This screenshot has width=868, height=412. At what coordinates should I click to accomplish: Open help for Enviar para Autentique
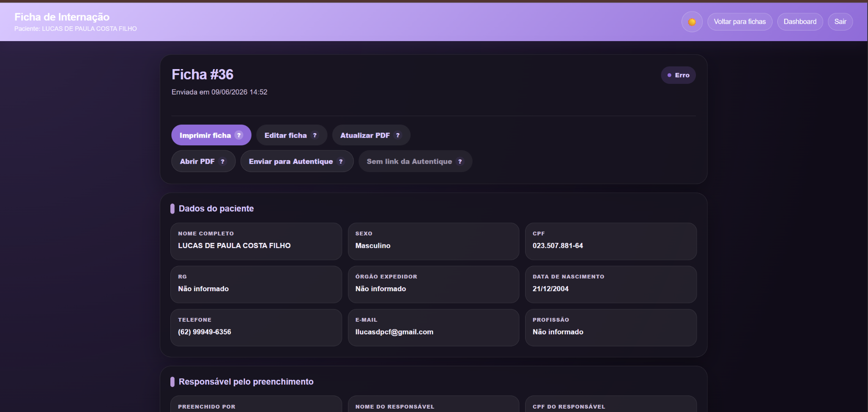pos(341,161)
